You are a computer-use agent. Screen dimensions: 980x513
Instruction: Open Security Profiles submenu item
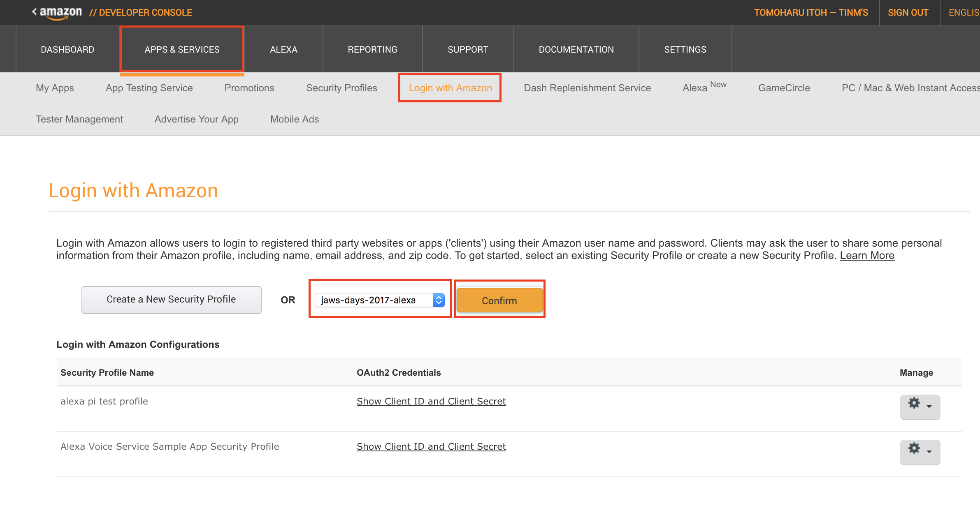[x=341, y=88]
